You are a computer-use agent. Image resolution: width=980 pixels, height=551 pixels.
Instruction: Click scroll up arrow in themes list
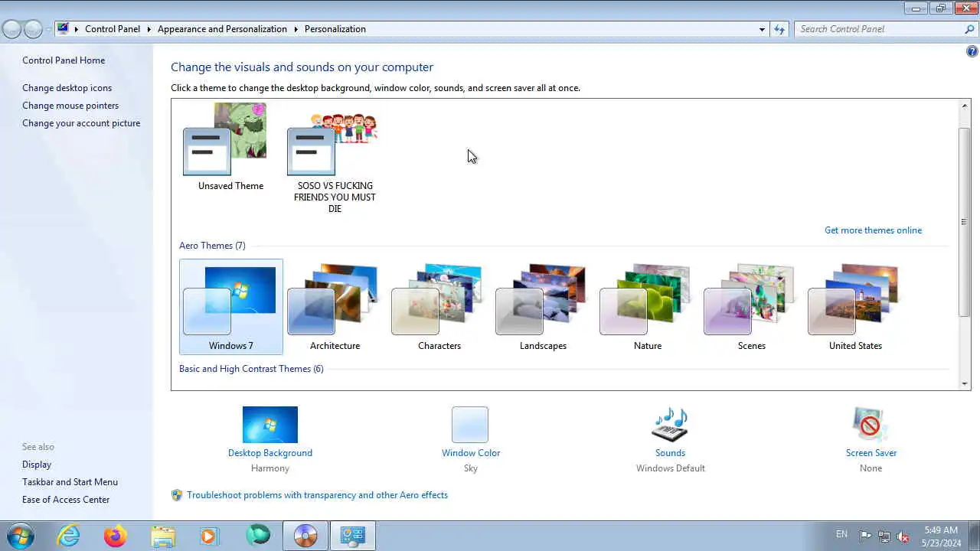(x=965, y=106)
